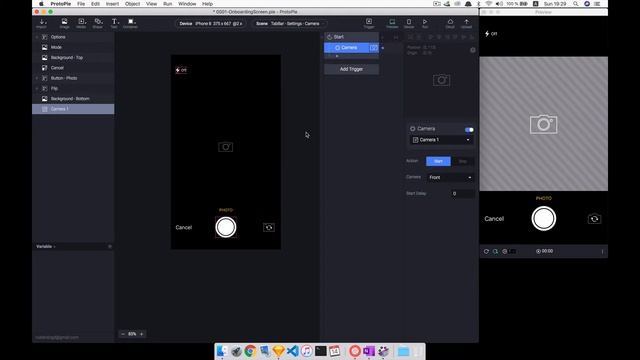640x360 pixels.
Task: Toggle the Camera response switch
Action: click(x=469, y=130)
